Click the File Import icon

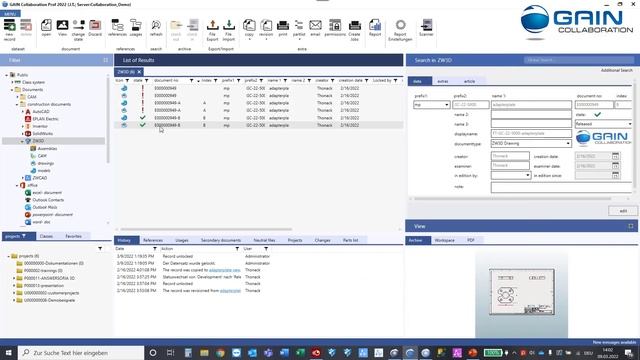[x=229, y=30]
